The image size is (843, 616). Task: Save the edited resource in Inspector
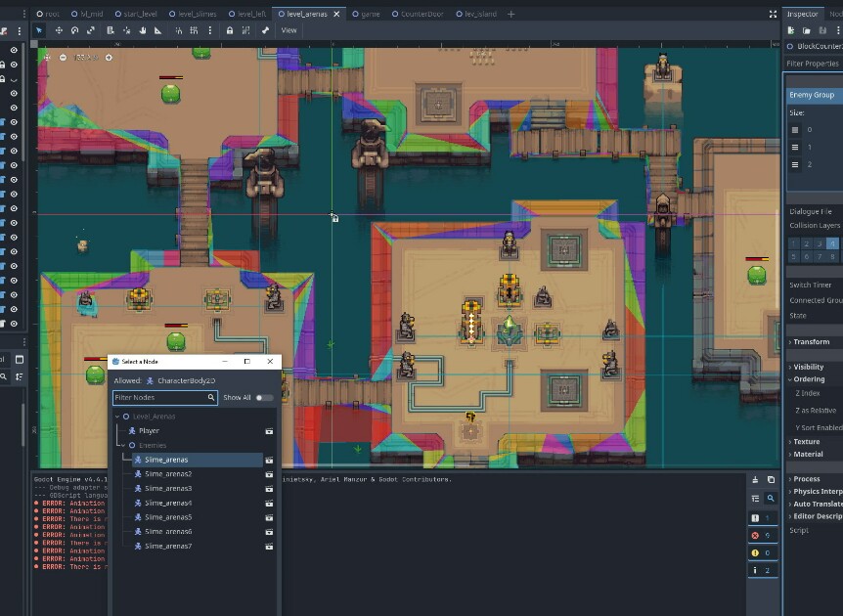[x=822, y=30]
